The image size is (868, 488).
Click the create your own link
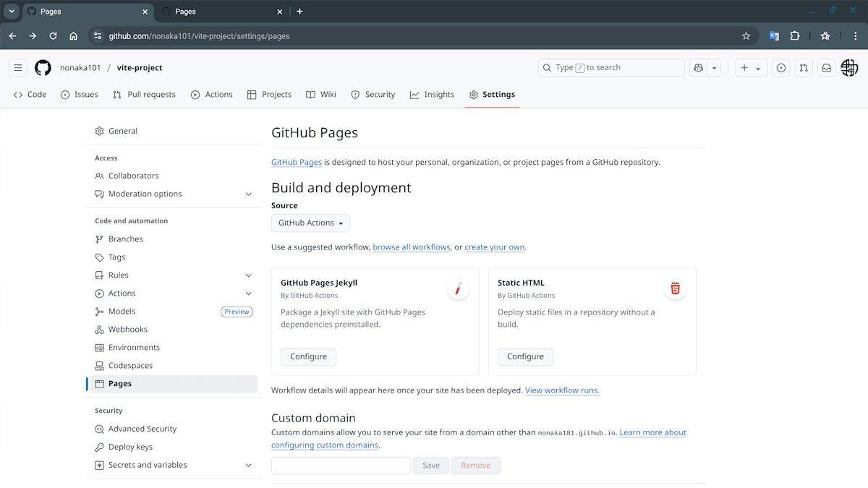(495, 247)
